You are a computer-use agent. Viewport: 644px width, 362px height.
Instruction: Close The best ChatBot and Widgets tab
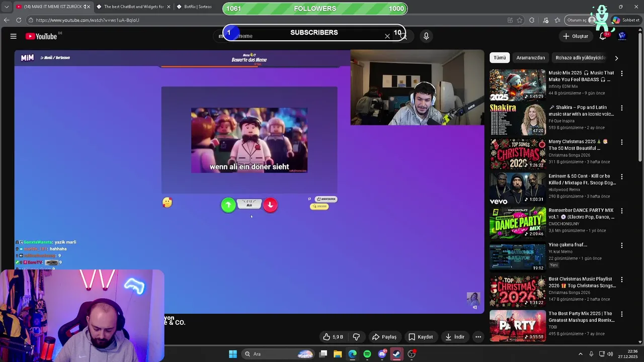[x=169, y=7]
